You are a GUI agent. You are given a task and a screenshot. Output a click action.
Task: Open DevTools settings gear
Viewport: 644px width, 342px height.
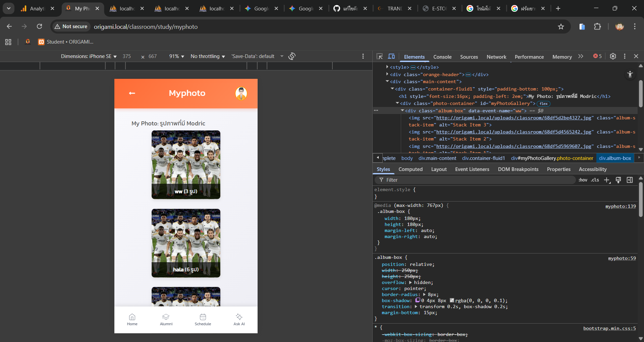click(613, 56)
